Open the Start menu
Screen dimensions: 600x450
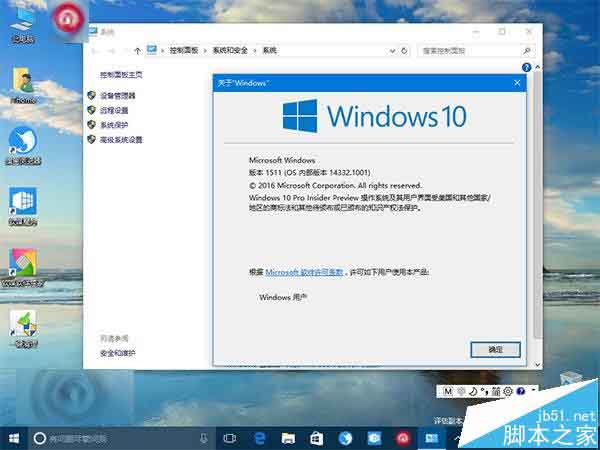tap(13, 439)
